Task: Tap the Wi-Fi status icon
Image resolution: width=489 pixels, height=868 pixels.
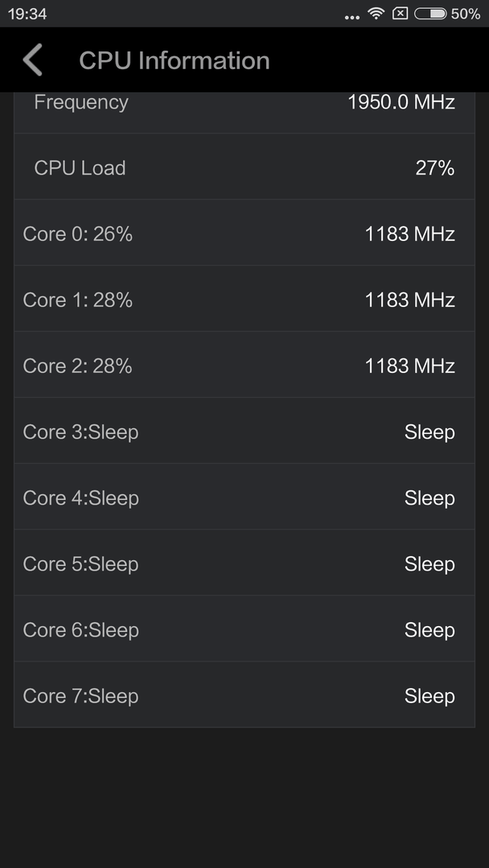Action: (x=376, y=14)
